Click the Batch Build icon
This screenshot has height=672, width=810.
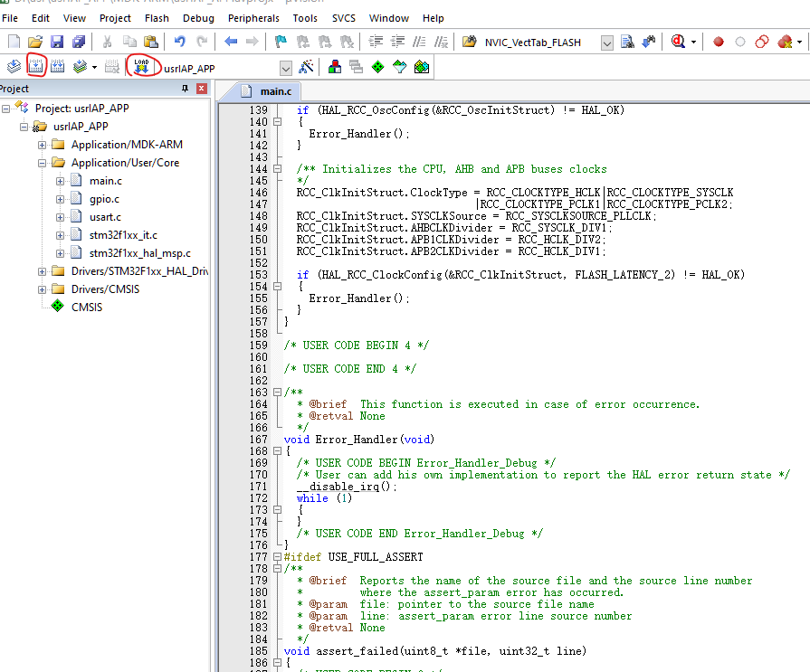pyautogui.click(x=80, y=67)
